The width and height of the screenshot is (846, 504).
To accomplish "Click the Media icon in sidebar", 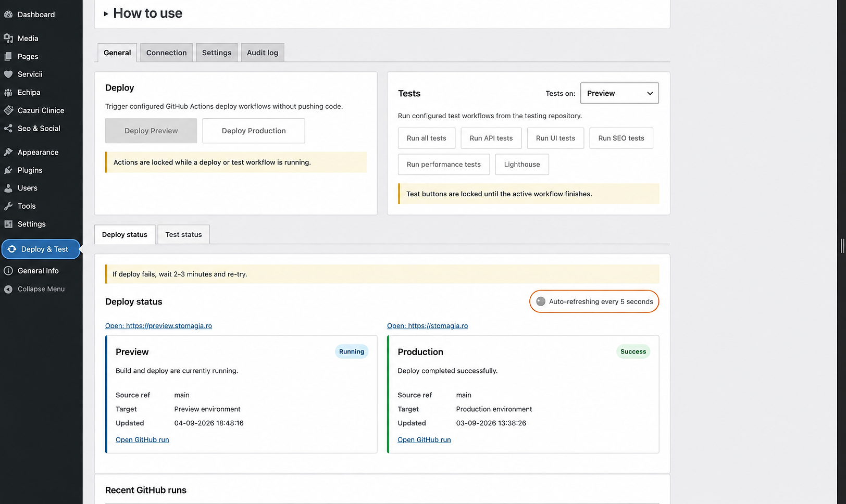I will tap(8, 39).
